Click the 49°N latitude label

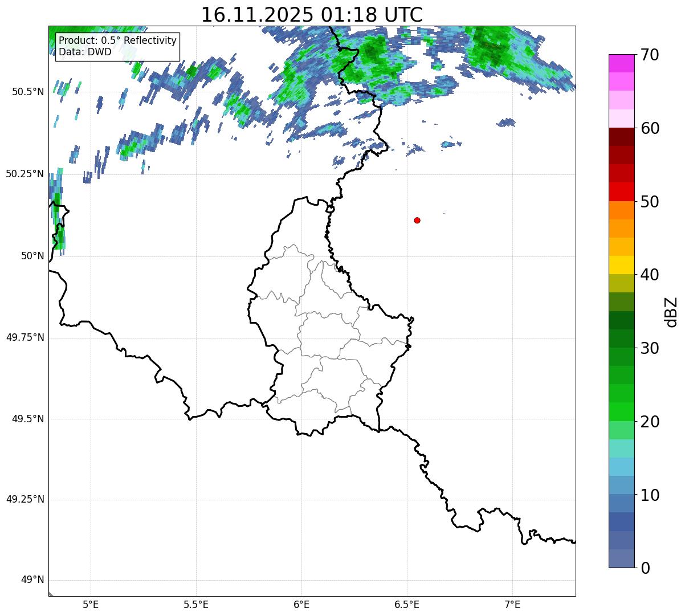click(x=33, y=580)
